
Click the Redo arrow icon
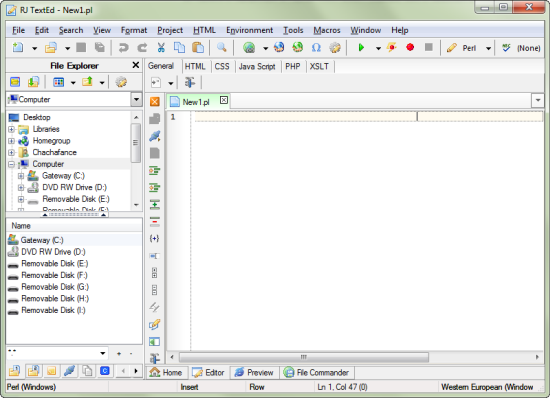[x=142, y=47]
